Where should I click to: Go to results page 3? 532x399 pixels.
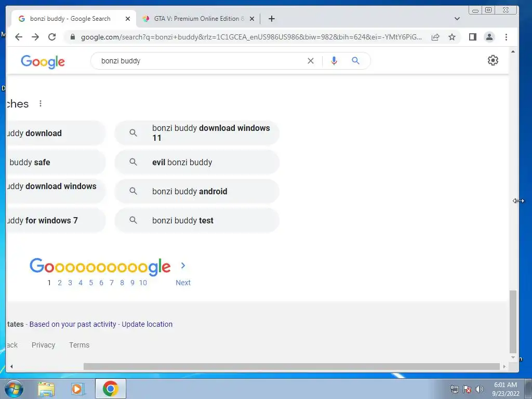tap(70, 283)
